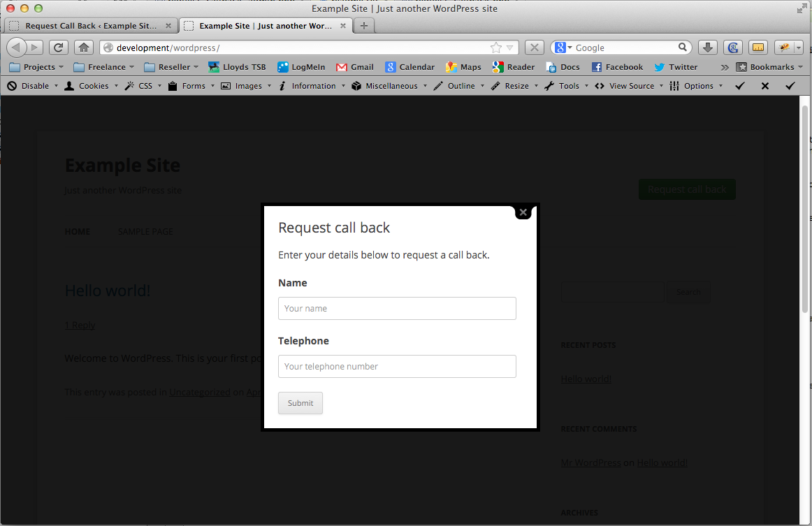The height and width of the screenshot is (526, 812).
Task: Go back with the browser back arrow
Action: (16, 48)
